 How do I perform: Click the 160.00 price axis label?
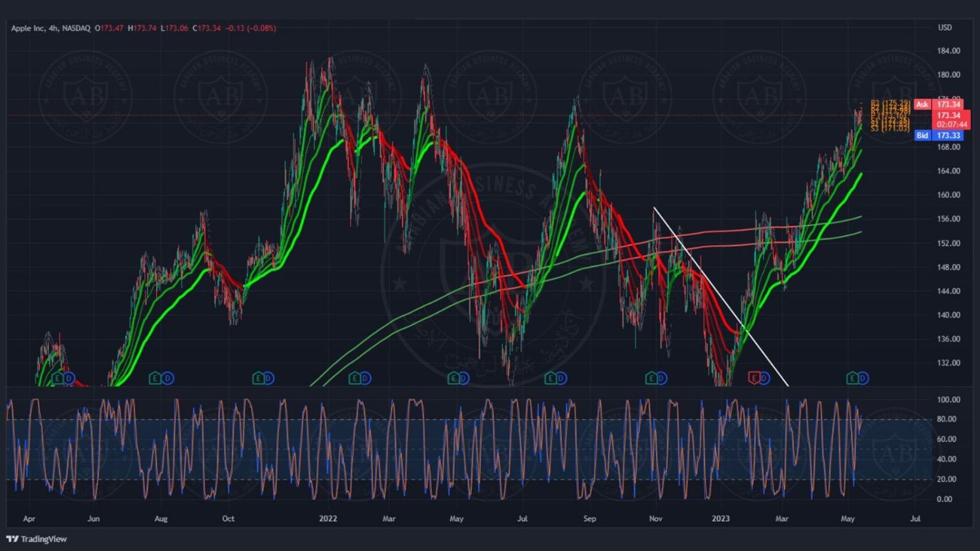click(x=949, y=195)
